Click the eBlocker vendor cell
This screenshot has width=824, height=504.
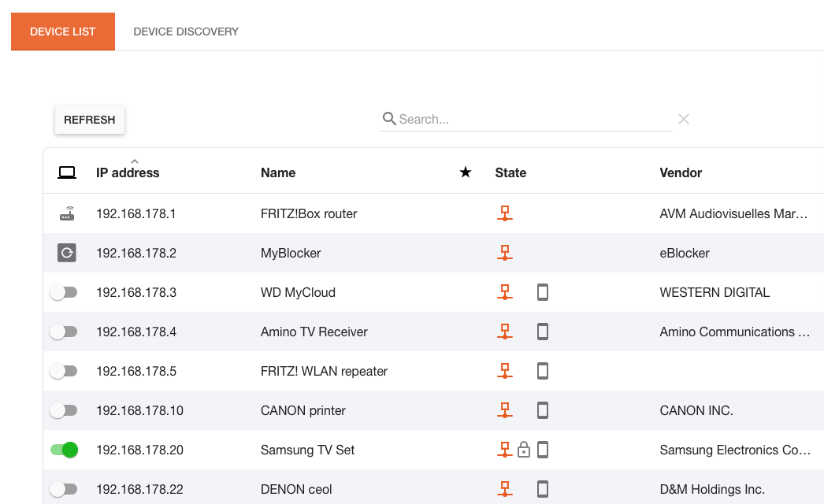pyautogui.click(x=685, y=254)
